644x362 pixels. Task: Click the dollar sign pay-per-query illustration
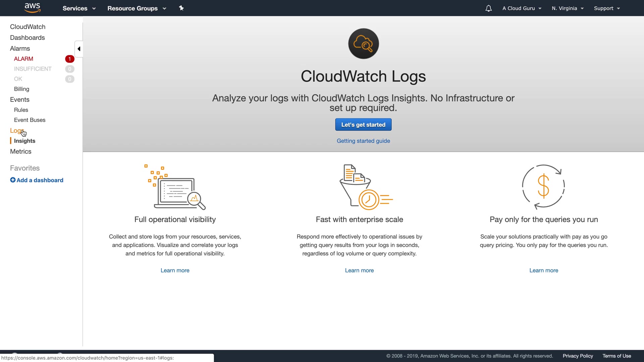(x=543, y=186)
